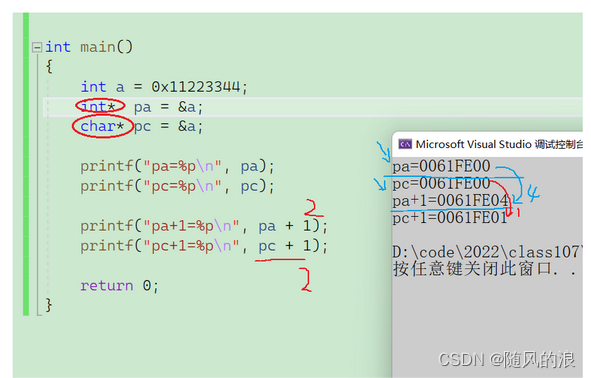Screen dimensions: 591x378
Task: Collapse the main() function code block
Action: pyautogui.click(x=37, y=47)
